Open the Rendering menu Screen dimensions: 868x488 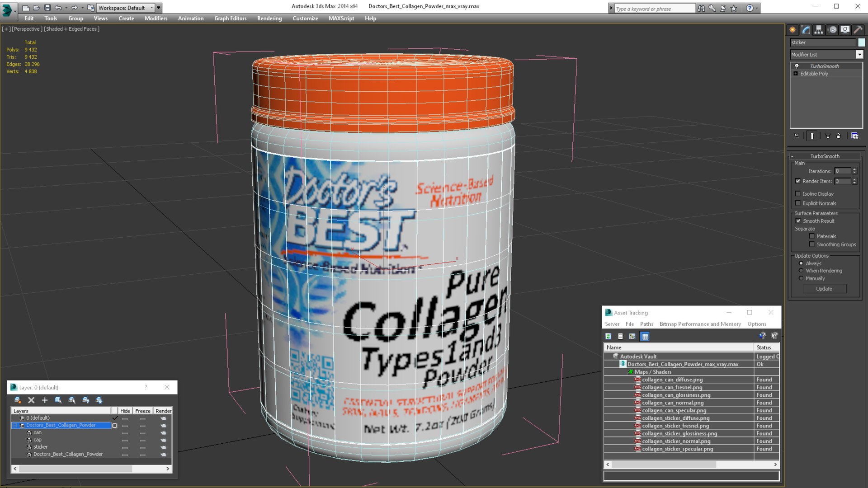click(x=269, y=19)
